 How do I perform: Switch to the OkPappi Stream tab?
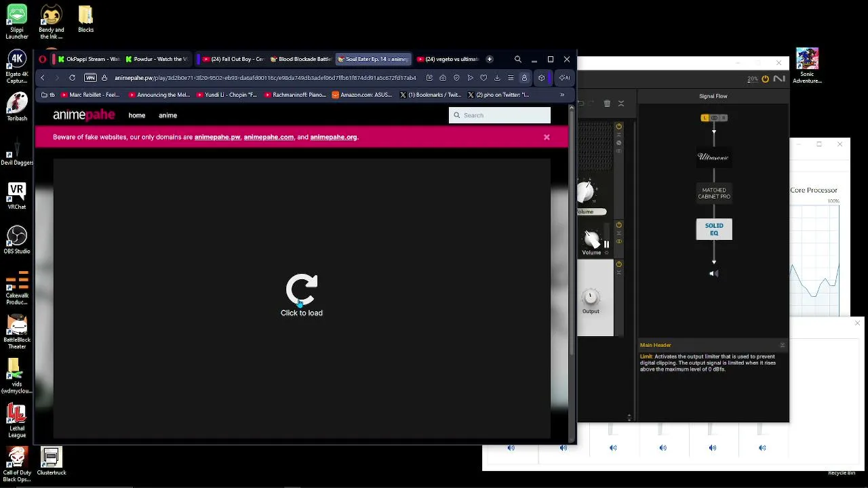pos(88,60)
